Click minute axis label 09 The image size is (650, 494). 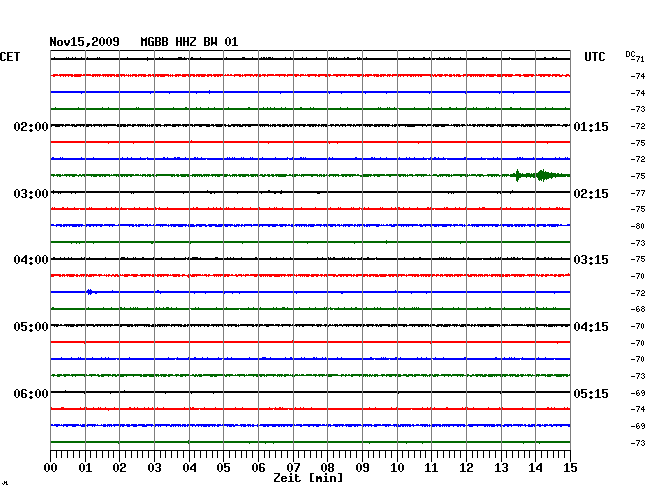point(362,468)
